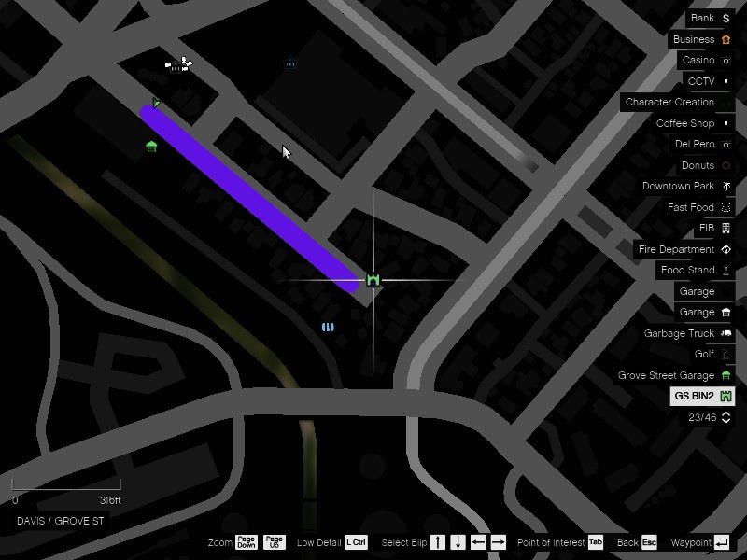
Task: Choose the highlighted GS BIN2 label
Action: pyautogui.click(x=694, y=396)
